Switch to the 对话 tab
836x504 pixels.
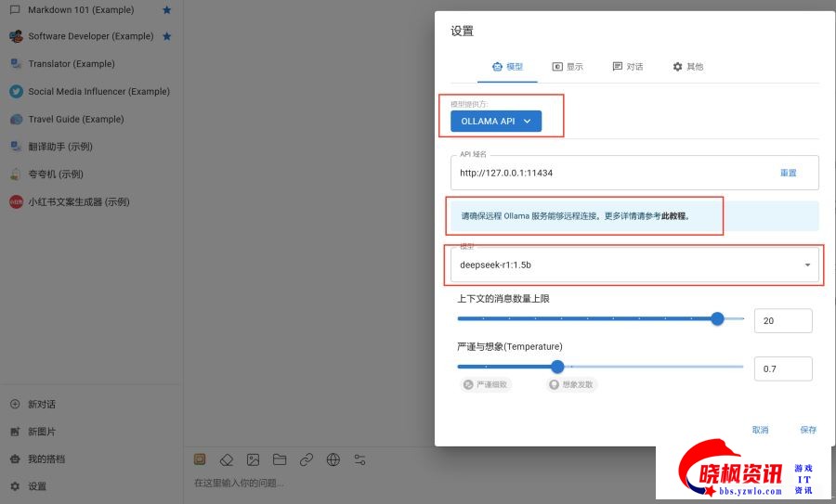click(x=628, y=67)
